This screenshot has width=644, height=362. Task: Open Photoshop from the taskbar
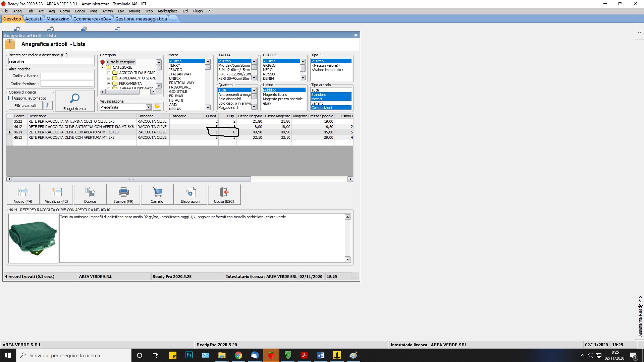coord(189,355)
